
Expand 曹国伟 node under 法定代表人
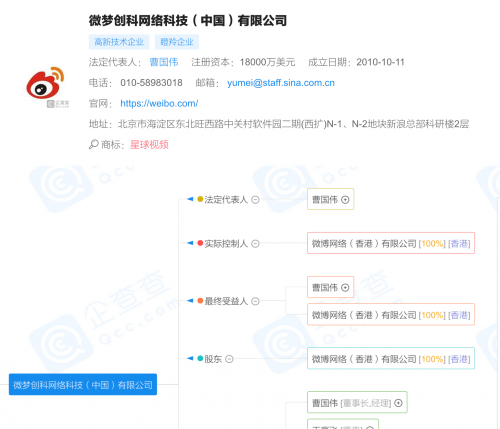coord(345,200)
